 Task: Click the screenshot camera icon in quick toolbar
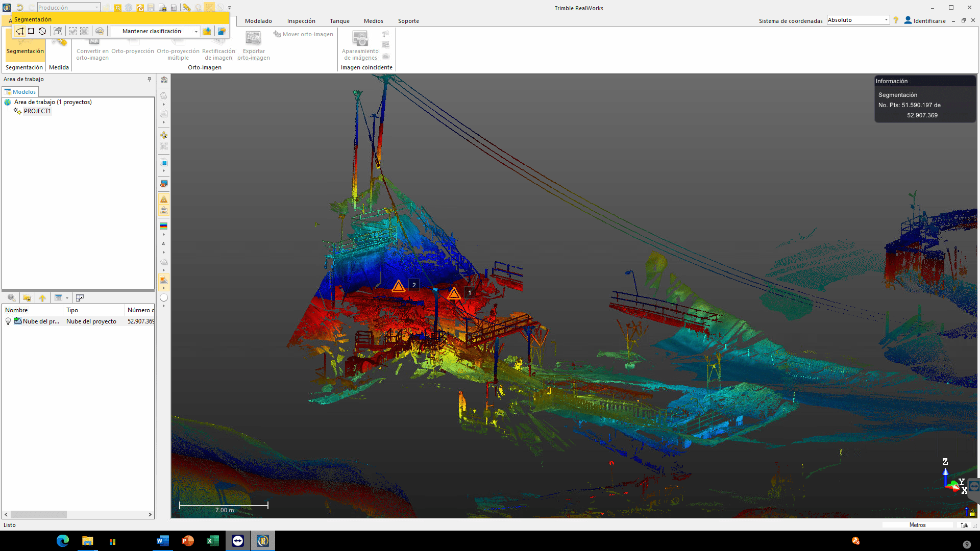(x=140, y=8)
